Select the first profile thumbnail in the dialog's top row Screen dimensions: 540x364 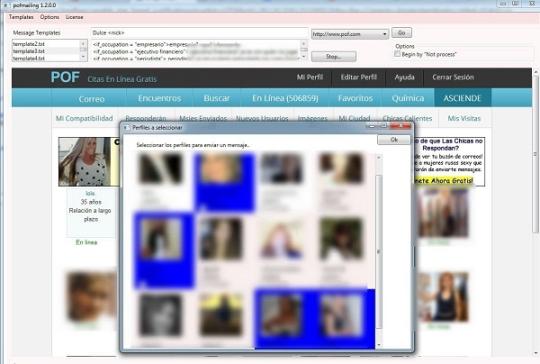160,168
